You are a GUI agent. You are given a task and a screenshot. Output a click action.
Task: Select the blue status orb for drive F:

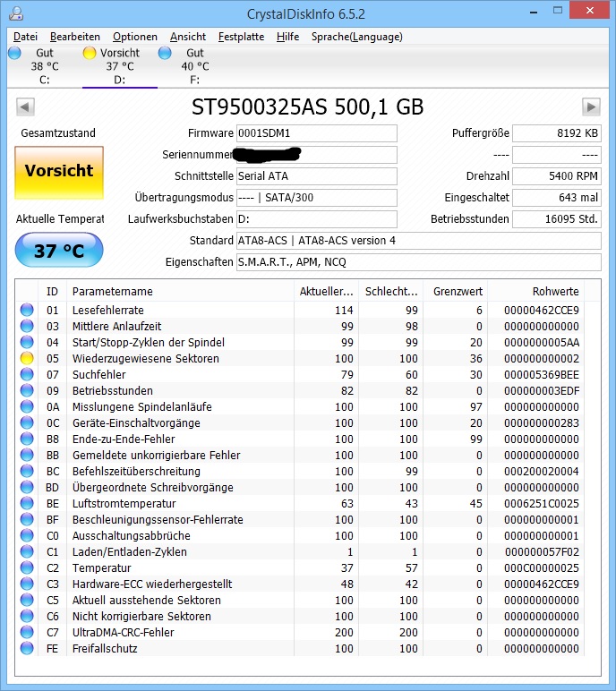tap(165, 53)
